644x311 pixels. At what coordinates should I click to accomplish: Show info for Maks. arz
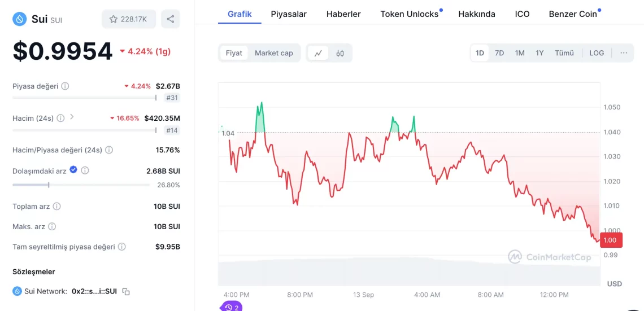[x=52, y=226]
